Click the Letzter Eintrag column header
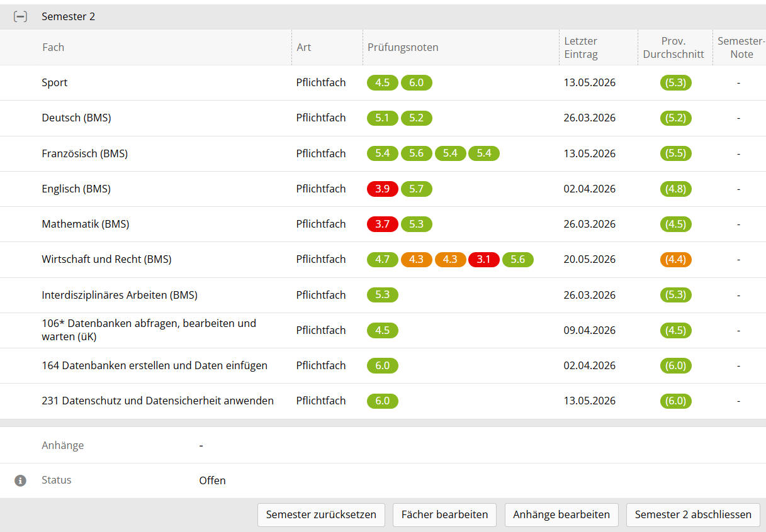Image resolution: width=766 pixels, height=532 pixels. [x=581, y=47]
